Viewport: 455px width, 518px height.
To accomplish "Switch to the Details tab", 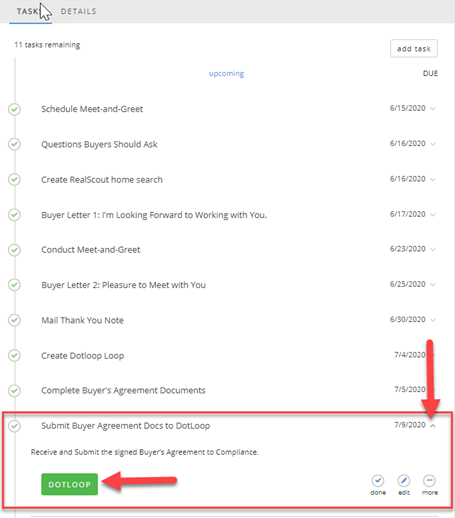I will coord(78,11).
